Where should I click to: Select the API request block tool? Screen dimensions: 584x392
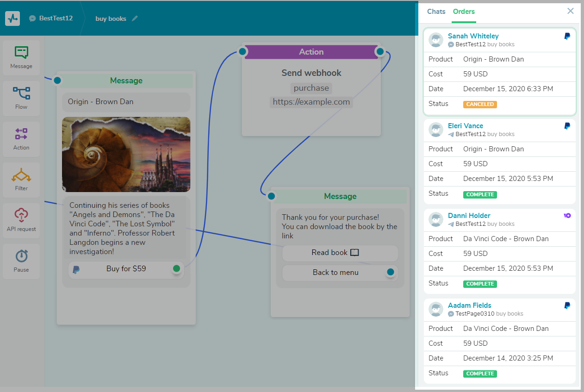pos(21,221)
